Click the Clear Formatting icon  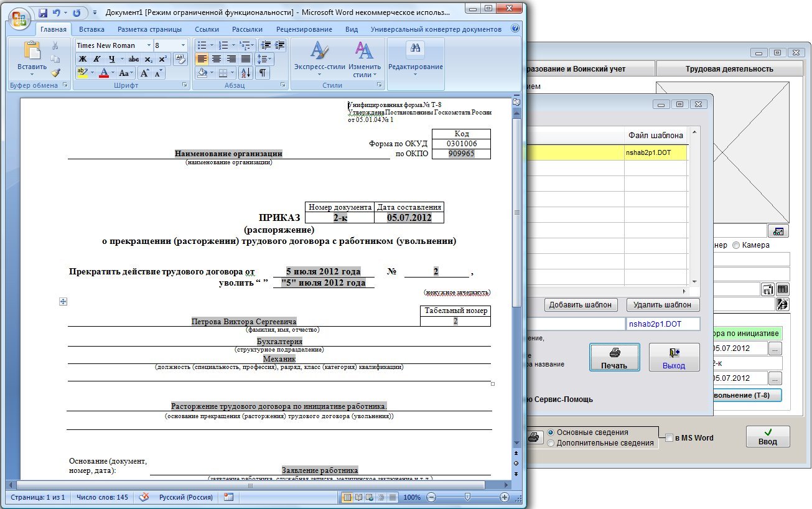click(x=180, y=59)
